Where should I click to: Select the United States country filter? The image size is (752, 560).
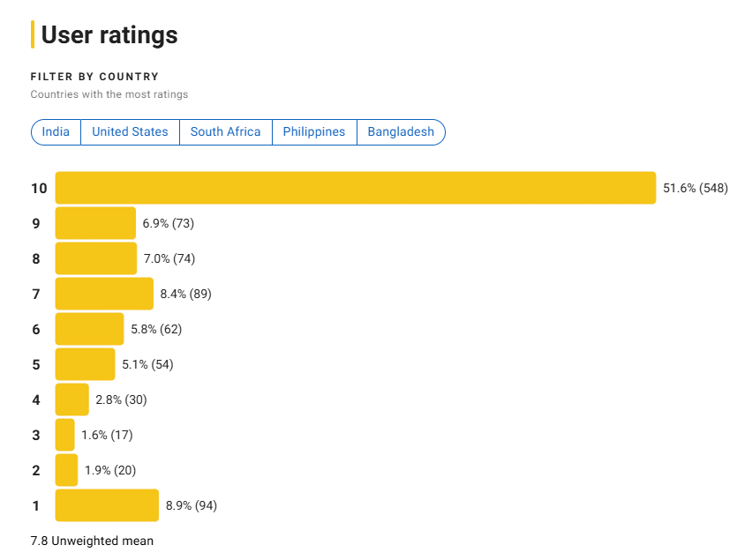click(130, 131)
